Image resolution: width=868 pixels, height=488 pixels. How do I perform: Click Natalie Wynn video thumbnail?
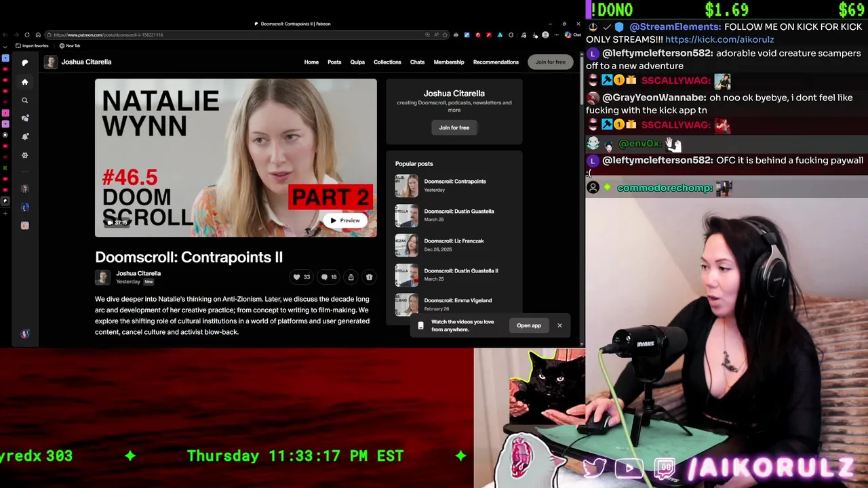[235, 158]
